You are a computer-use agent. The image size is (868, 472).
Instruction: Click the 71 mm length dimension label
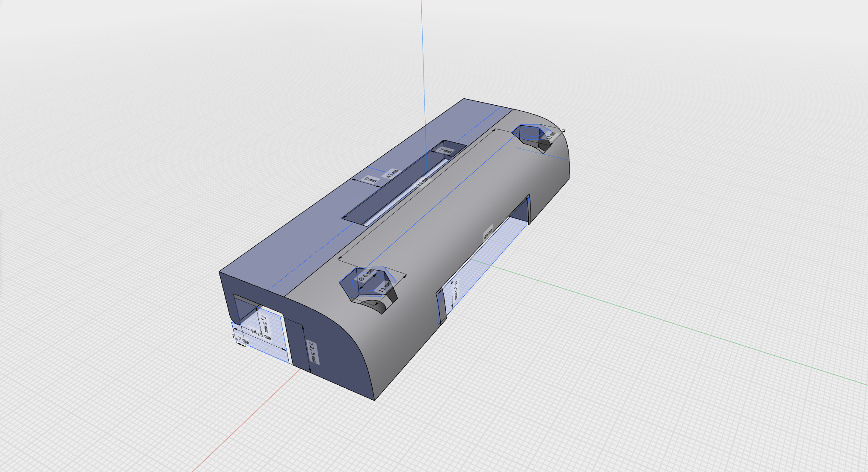(422, 183)
